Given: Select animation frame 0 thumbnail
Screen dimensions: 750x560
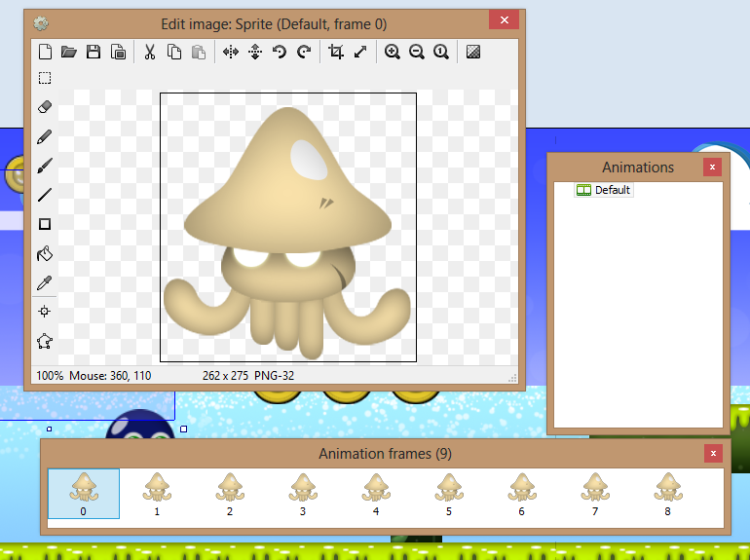Looking at the screenshot, I should pos(84,494).
